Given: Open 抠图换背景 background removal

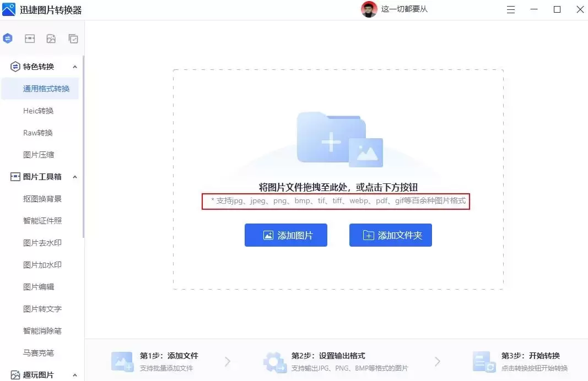Looking at the screenshot, I should click(x=43, y=199).
